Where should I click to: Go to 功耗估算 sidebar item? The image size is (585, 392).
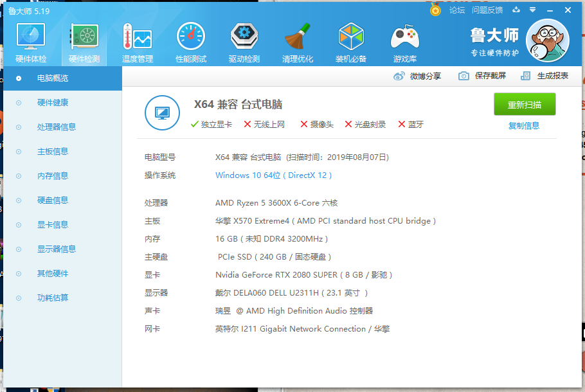(x=53, y=298)
